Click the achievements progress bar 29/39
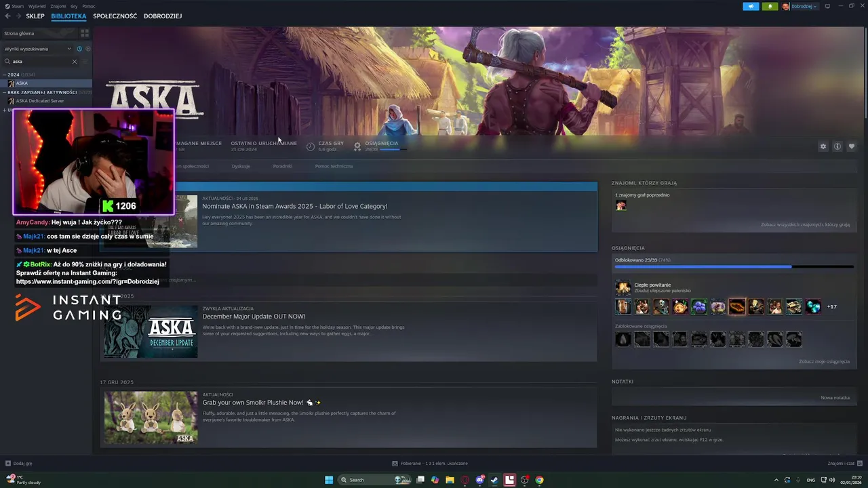 [734, 267]
